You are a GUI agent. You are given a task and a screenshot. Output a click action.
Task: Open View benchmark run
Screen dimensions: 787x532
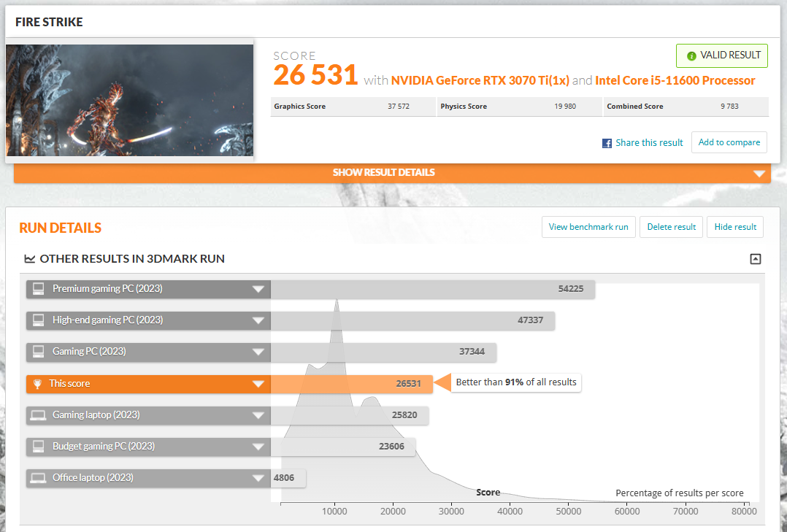click(588, 227)
